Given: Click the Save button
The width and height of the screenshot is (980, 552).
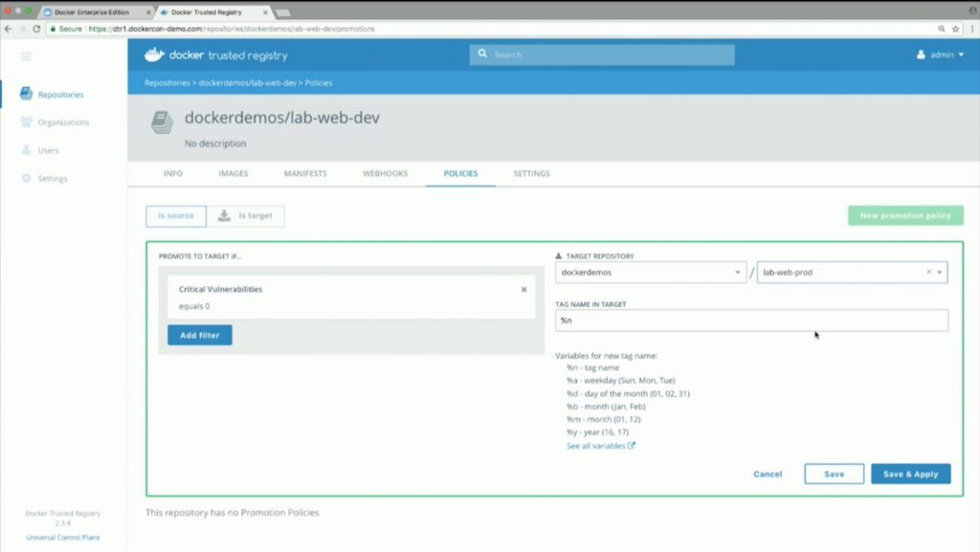Looking at the screenshot, I should (x=834, y=474).
